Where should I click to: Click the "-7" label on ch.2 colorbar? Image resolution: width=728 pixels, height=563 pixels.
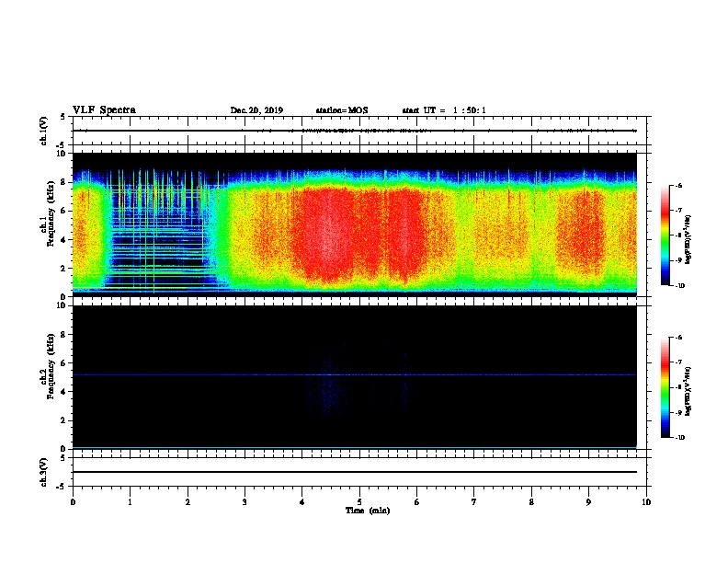pyautogui.click(x=678, y=362)
